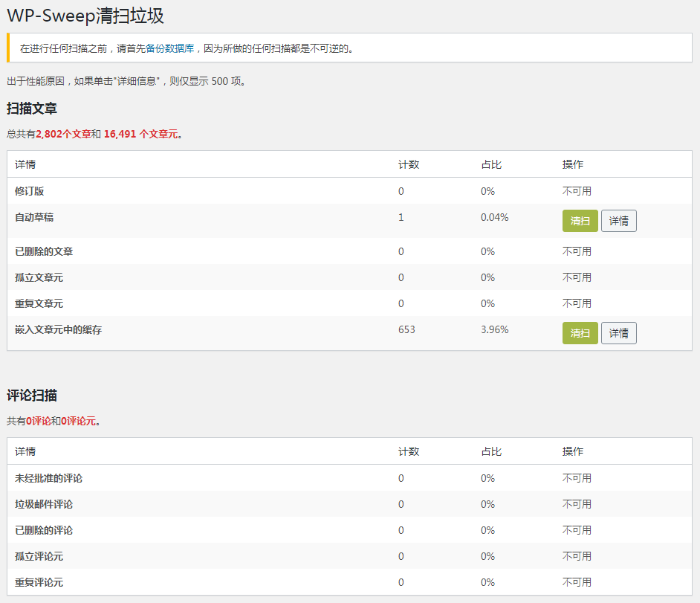Click the 0评论元 red text
The width and height of the screenshot is (700, 603).
(78, 421)
